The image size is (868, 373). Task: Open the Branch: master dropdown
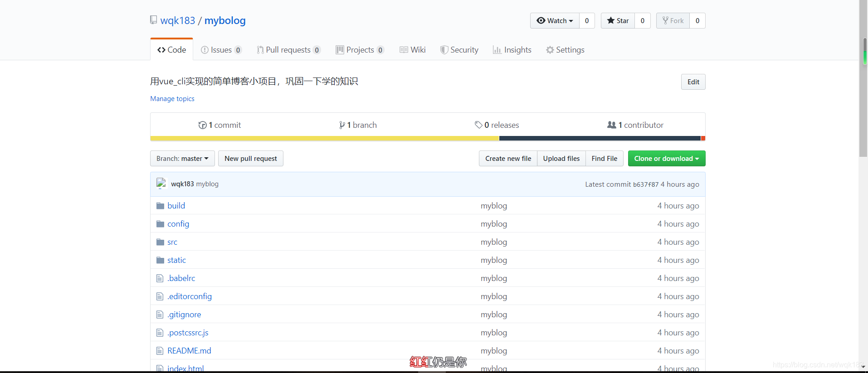pos(182,159)
